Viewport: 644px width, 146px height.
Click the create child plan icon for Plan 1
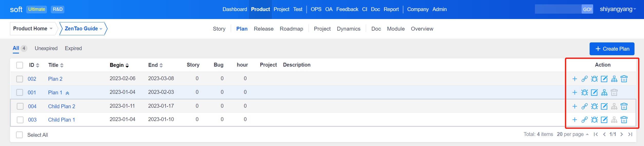(604, 93)
